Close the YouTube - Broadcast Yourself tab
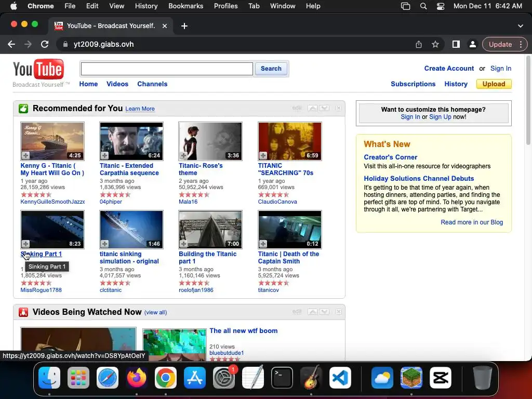 (x=165, y=26)
